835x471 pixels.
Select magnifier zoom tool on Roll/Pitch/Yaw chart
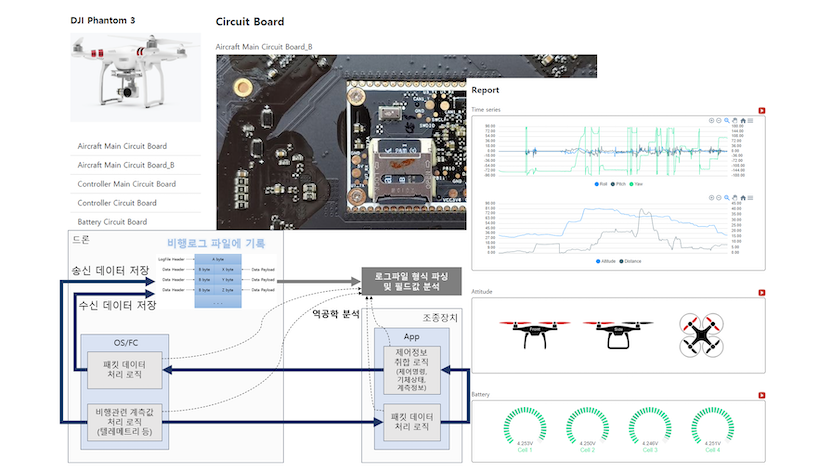point(727,120)
